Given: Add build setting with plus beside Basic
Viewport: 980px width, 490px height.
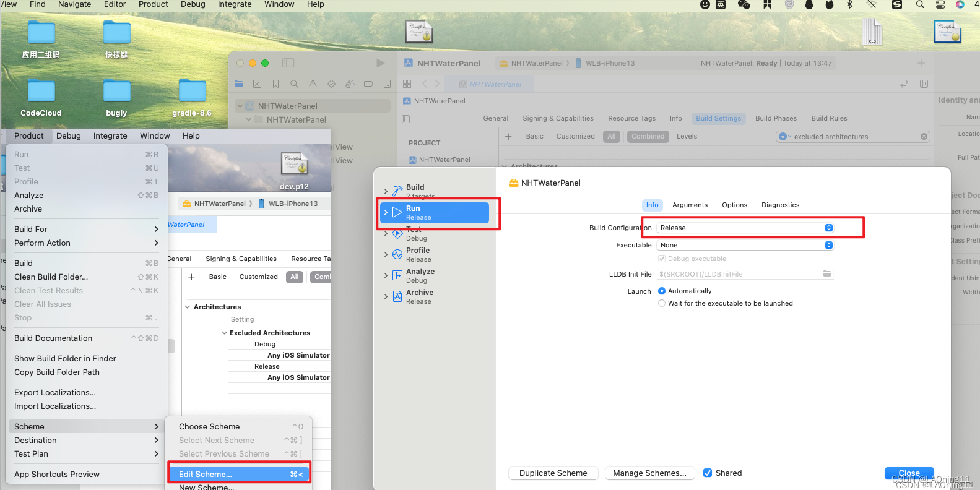Looking at the screenshot, I should pos(508,136).
